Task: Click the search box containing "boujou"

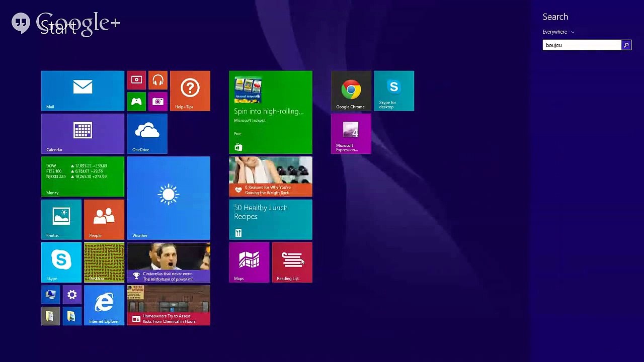Action: point(582,45)
